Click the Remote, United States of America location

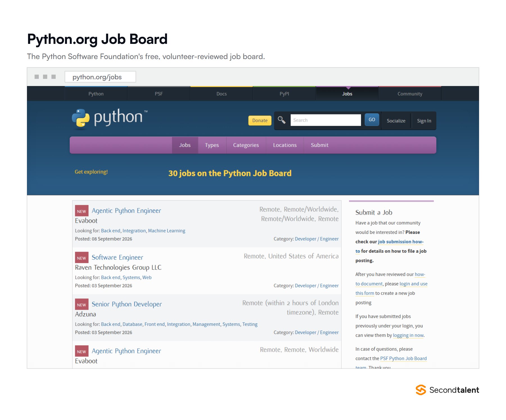[x=291, y=256]
